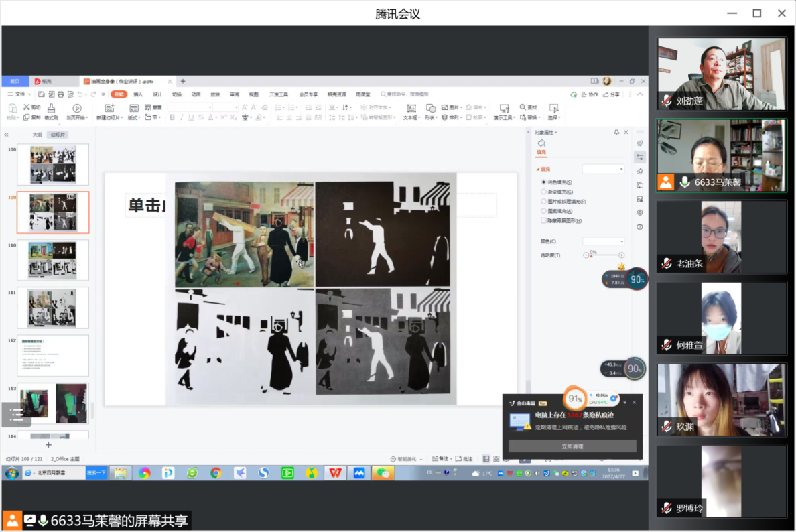796x532 pixels.
Task: Switch to Outline (大纲) view tab
Action: 38,135
